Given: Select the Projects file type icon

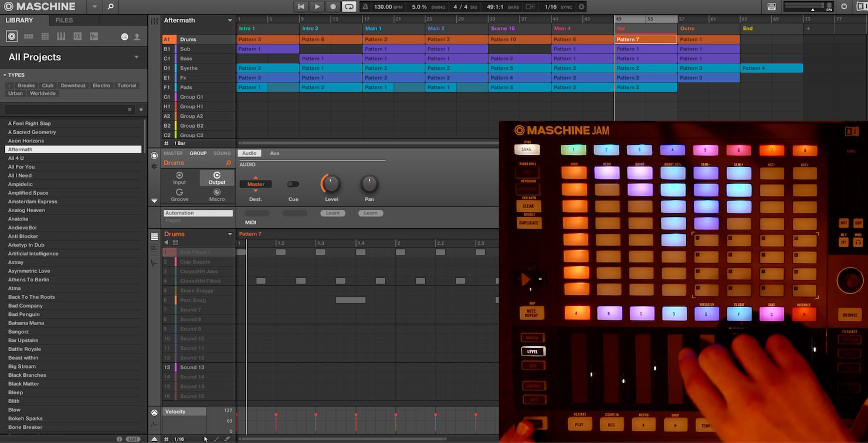Looking at the screenshot, I should [12, 36].
